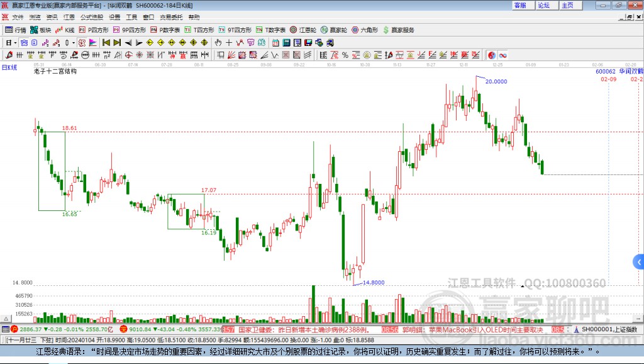Viewport: 644px width, 364px height.
Task: Click the 论坛 forum button
Action: tap(547, 5)
